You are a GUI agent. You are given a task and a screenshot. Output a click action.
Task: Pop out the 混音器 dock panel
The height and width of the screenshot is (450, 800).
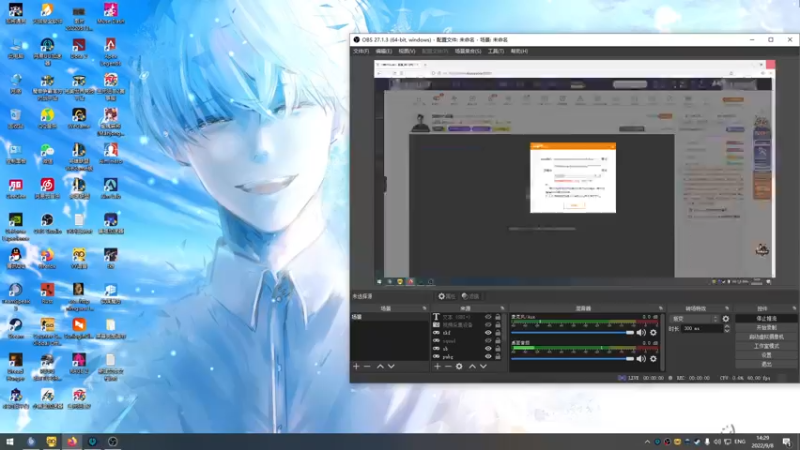point(661,308)
